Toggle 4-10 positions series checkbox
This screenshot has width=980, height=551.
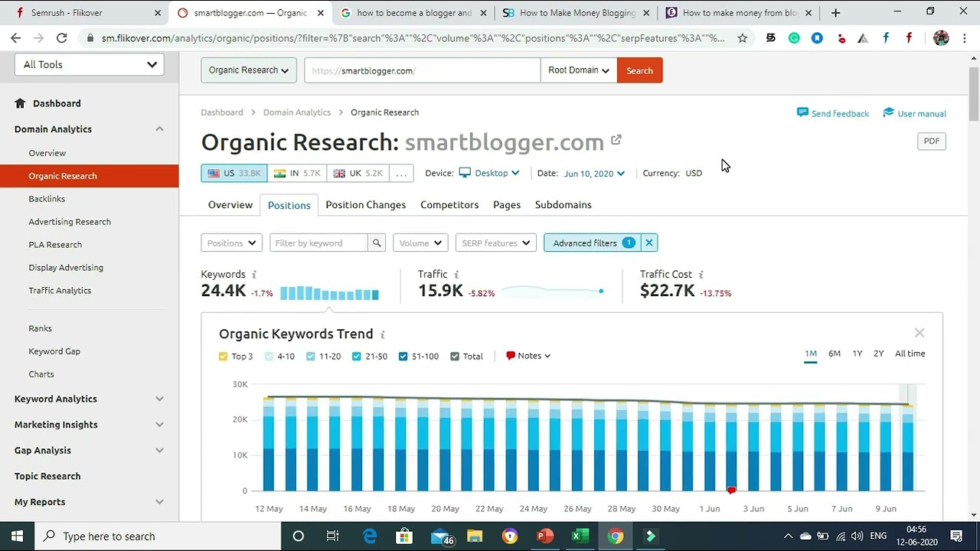[269, 356]
